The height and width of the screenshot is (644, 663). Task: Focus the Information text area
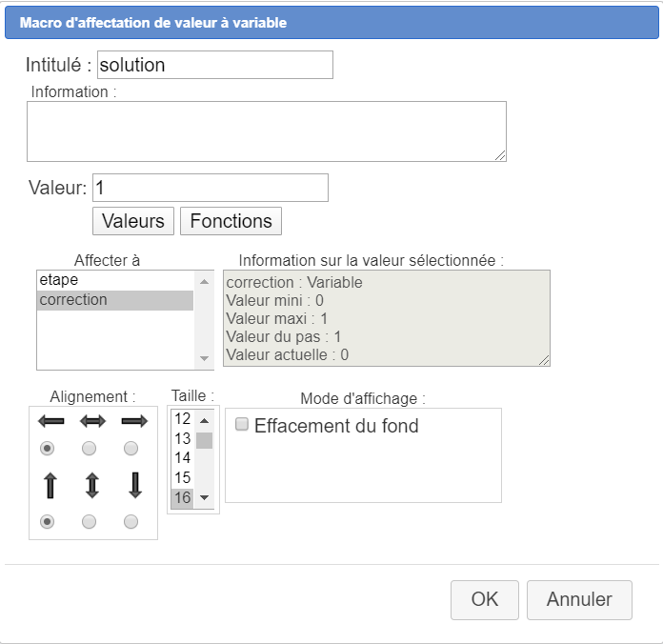coord(266,131)
